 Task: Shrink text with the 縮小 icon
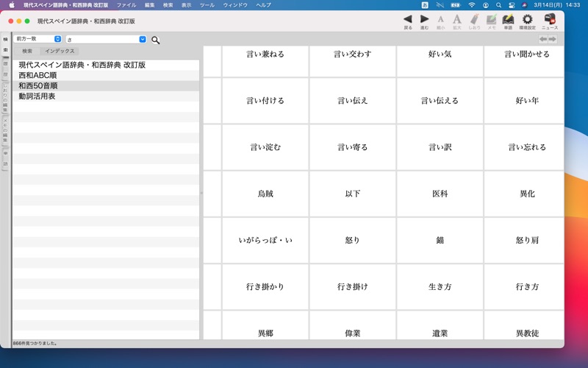pyautogui.click(x=441, y=19)
